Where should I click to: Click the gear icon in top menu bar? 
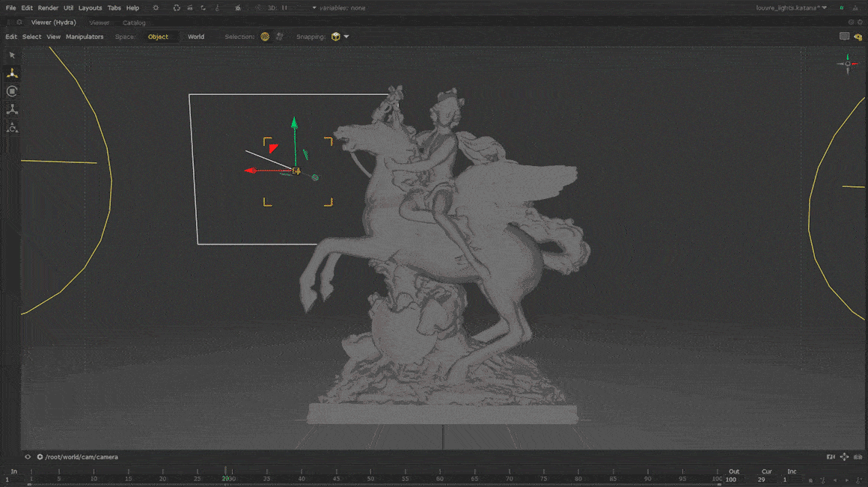click(x=156, y=8)
